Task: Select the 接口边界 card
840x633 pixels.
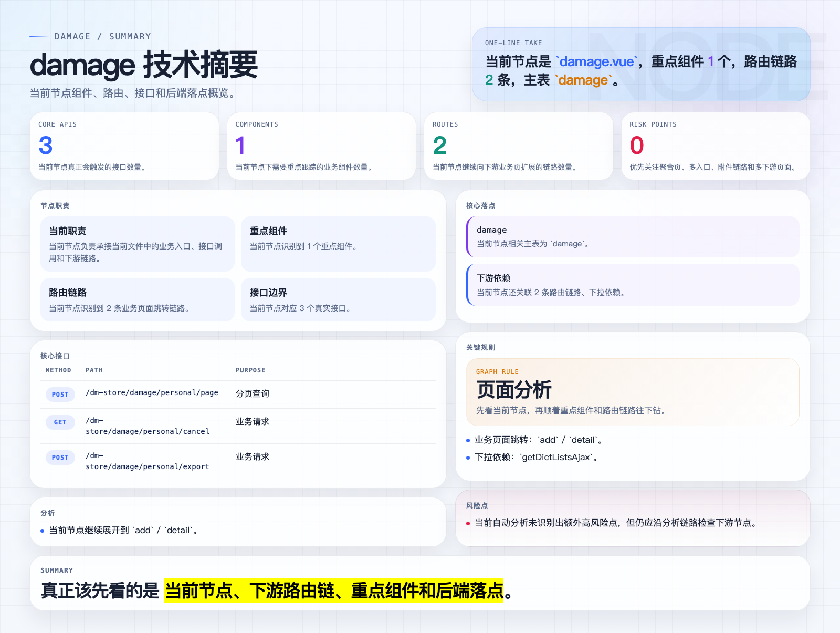Action: coord(338,299)
